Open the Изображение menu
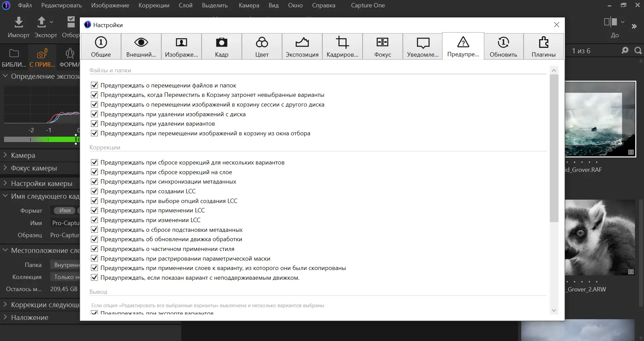 coord(110,5)
